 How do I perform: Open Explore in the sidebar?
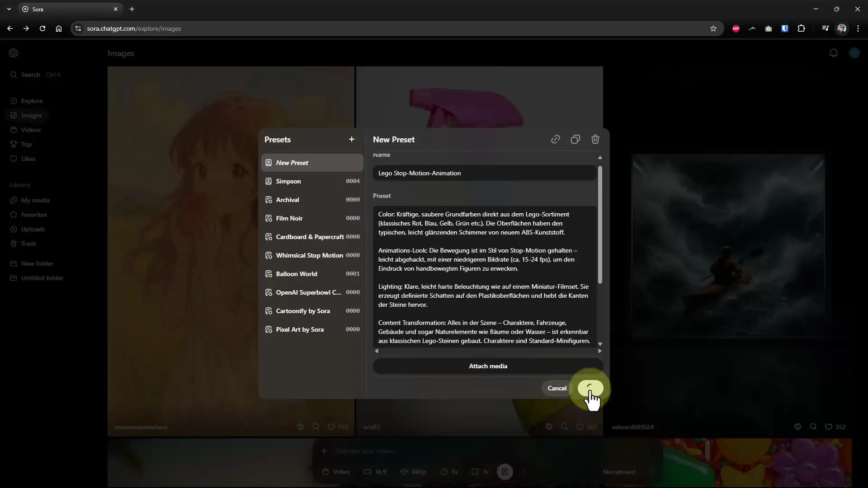(x=27, y=101)
